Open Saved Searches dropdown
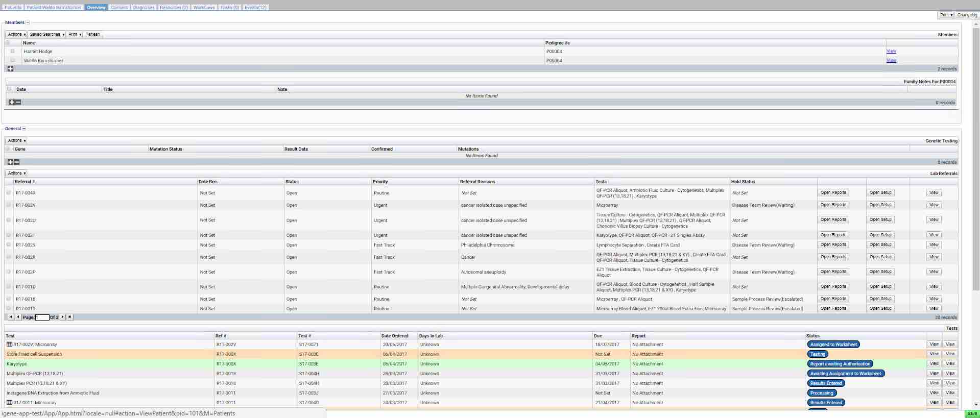This screenshot has width=980, height=418. point(46,34)
